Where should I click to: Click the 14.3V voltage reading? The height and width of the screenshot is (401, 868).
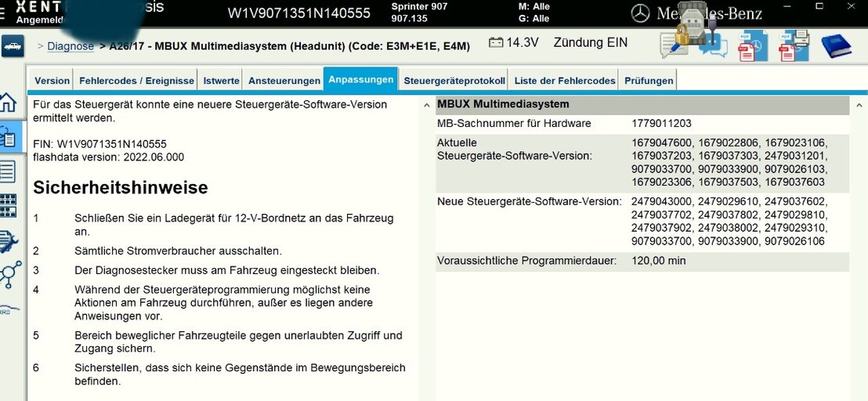522,42
